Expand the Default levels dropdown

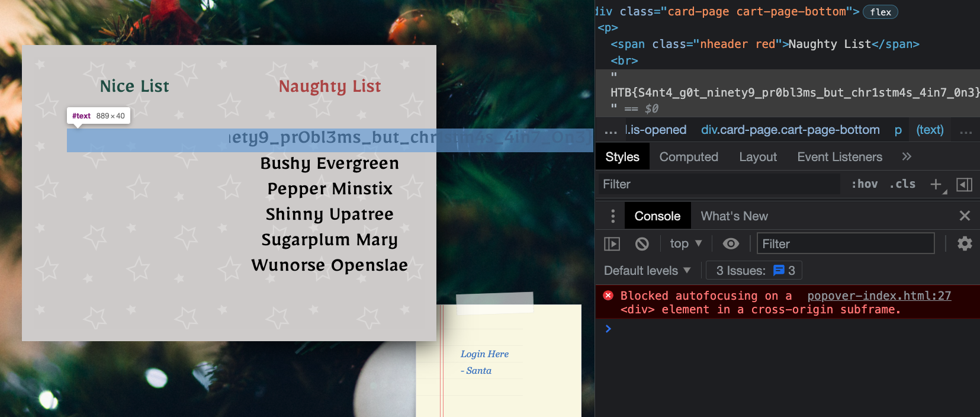(647, 271)
